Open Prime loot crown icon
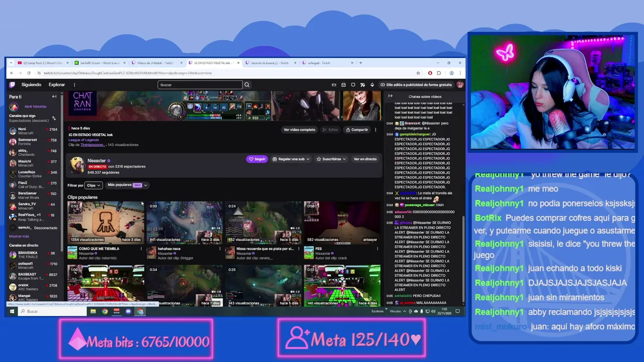This screenshot has height=362, width=644. tap(334, 85)
